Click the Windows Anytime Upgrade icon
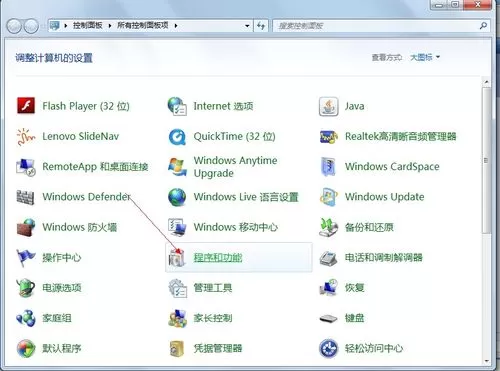Screen dimensions: 500x371 click(177, 167)
